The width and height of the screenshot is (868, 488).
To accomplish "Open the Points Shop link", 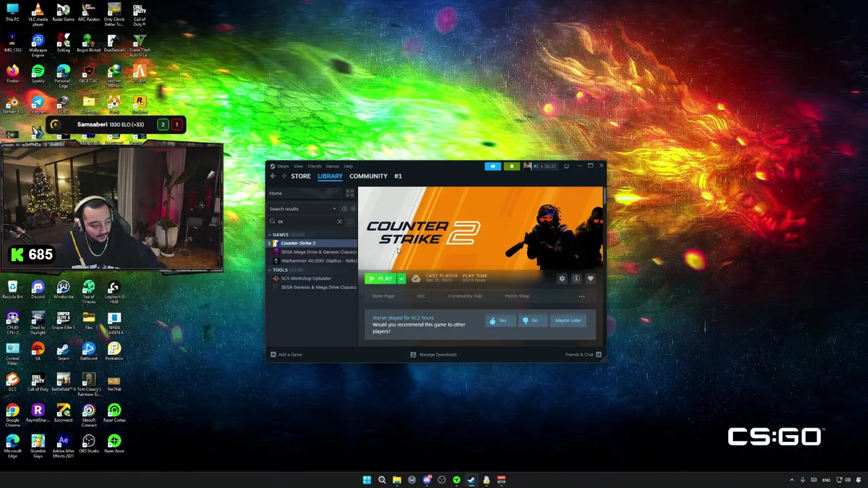I will (x=517, y=296).
